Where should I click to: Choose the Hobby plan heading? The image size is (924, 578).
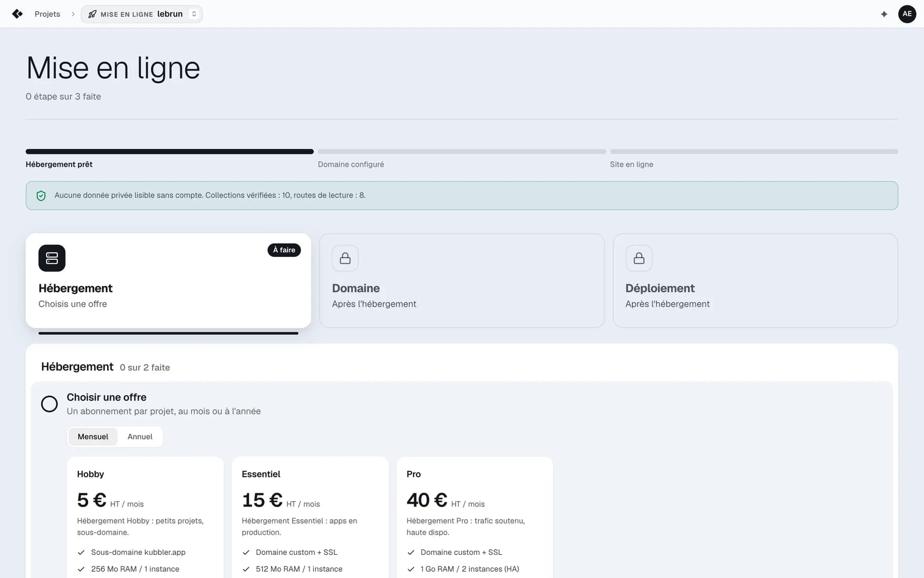pyautogui.click(x=90, y=474)
